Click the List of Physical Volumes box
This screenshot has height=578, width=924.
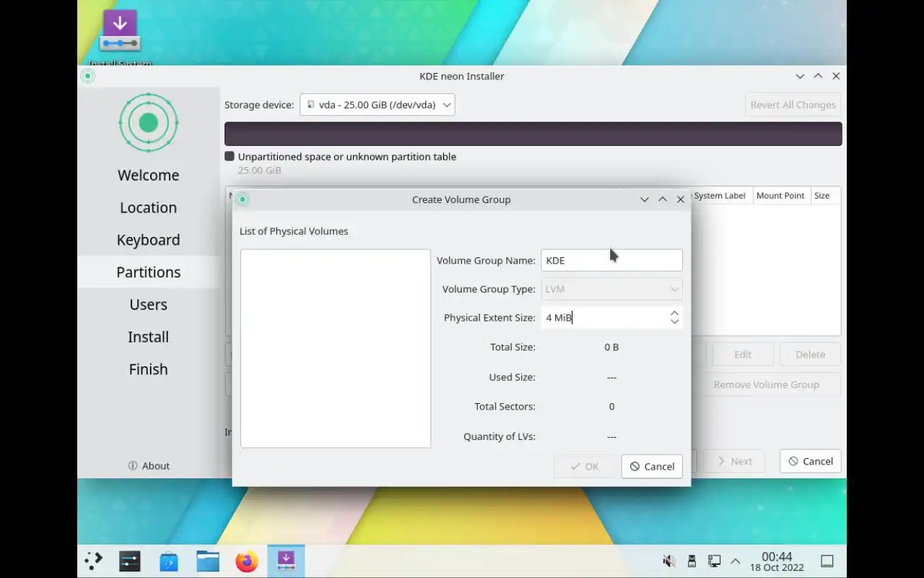336,348
